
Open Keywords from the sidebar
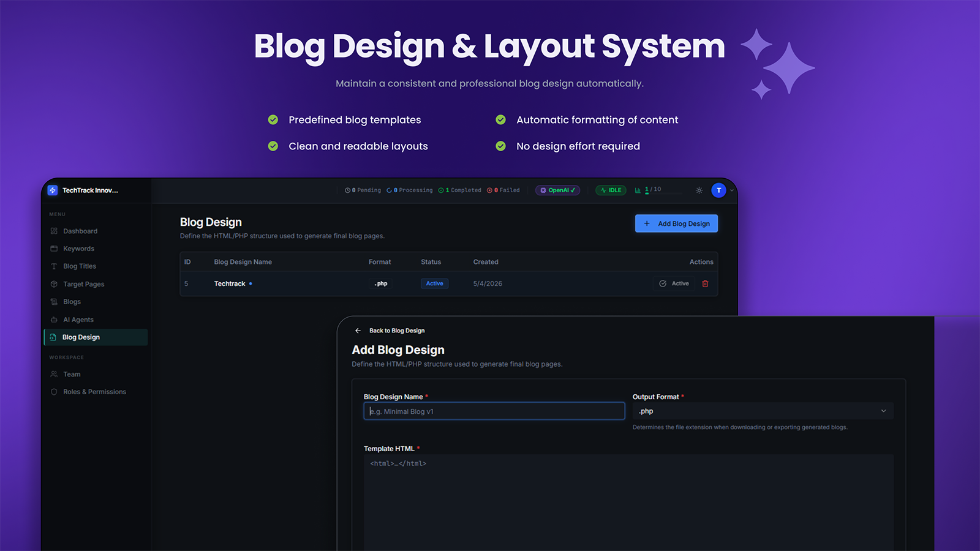pyautogui.click(x=78, y=249)
